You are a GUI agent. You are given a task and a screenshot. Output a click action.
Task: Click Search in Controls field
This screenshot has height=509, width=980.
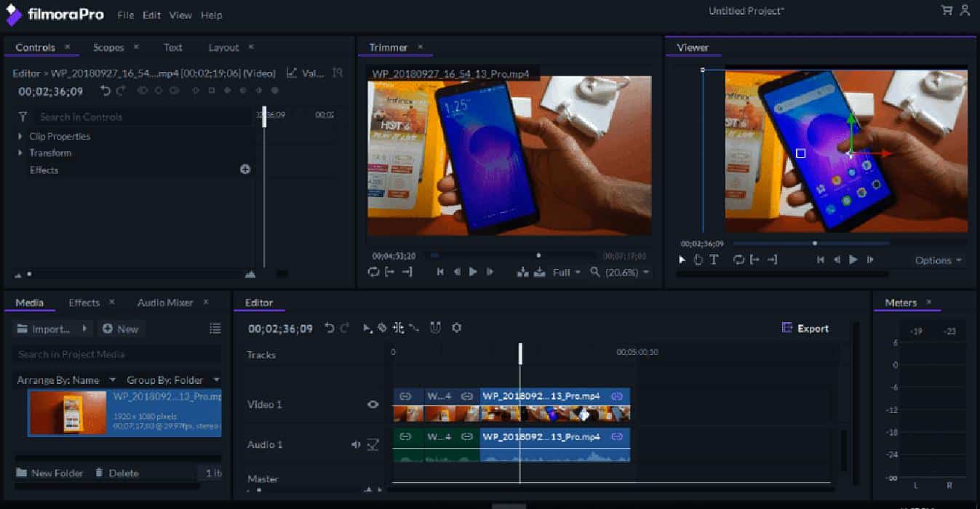tap(142, 116)
